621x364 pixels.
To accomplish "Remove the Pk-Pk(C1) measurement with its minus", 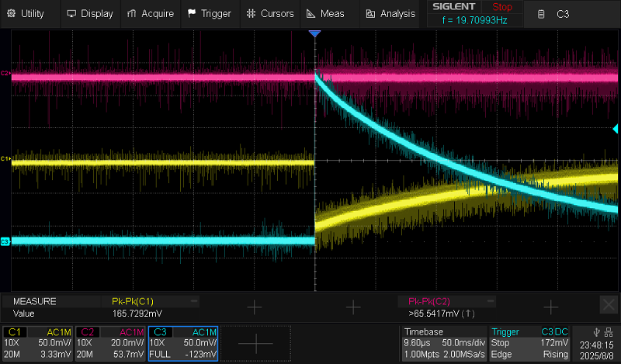I will click(x=194, y=300).
